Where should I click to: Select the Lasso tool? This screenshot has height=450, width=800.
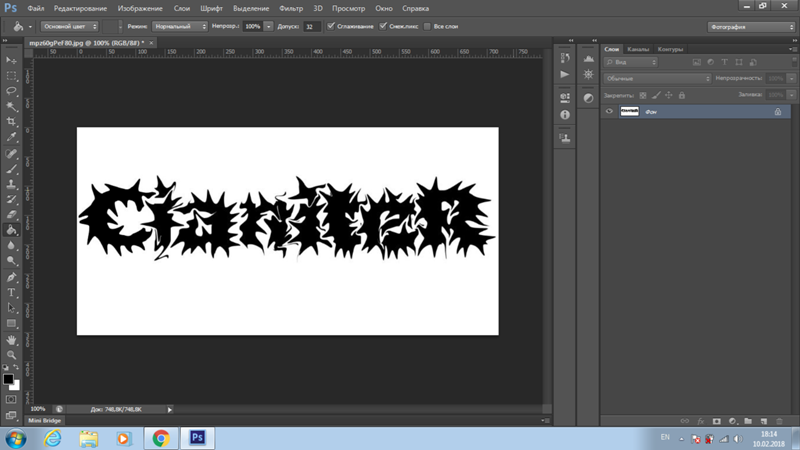tap(11, 91)
